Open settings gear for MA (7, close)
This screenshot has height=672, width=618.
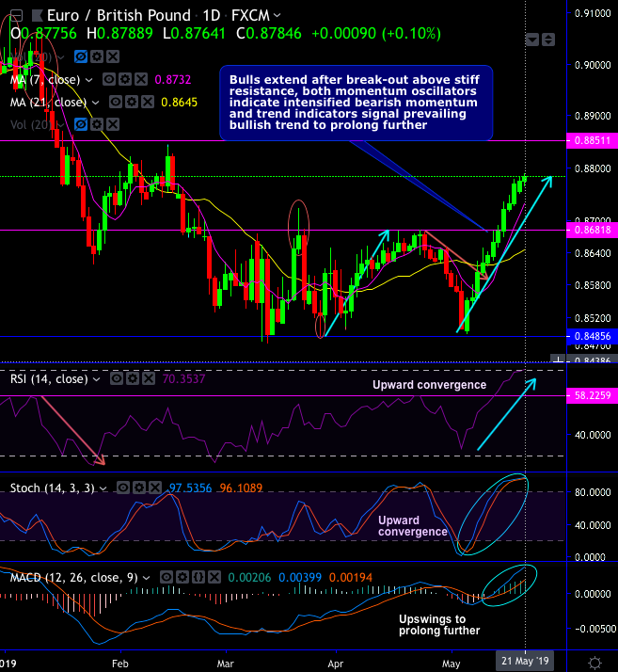click(x=125, y=79)
